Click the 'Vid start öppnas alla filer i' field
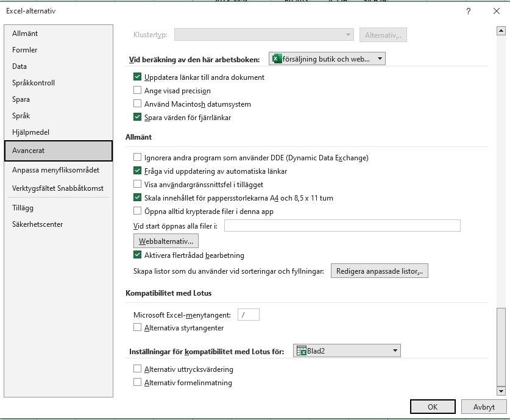The width and height of the screenshot is (510, 420). pos(342,226)
